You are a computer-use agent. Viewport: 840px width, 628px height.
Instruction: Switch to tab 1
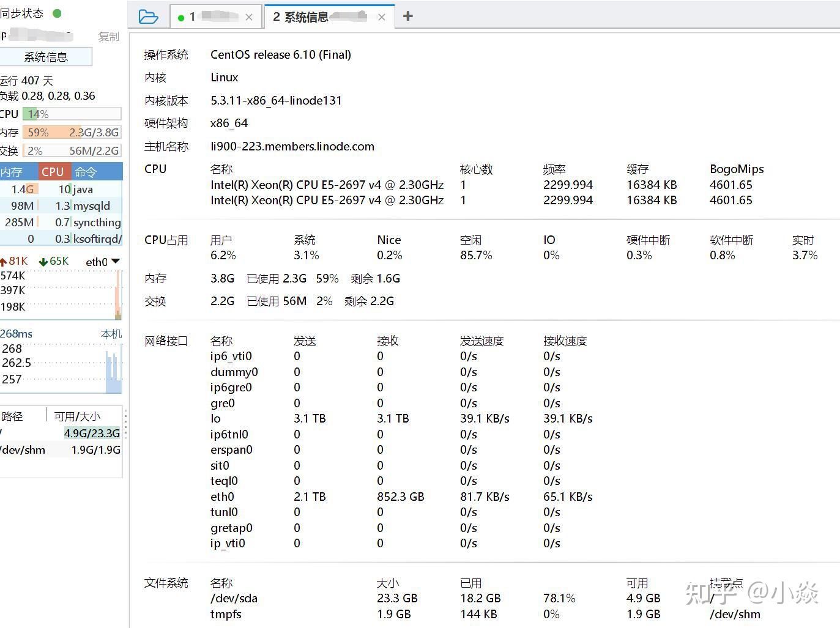click(x=214, y=17)
